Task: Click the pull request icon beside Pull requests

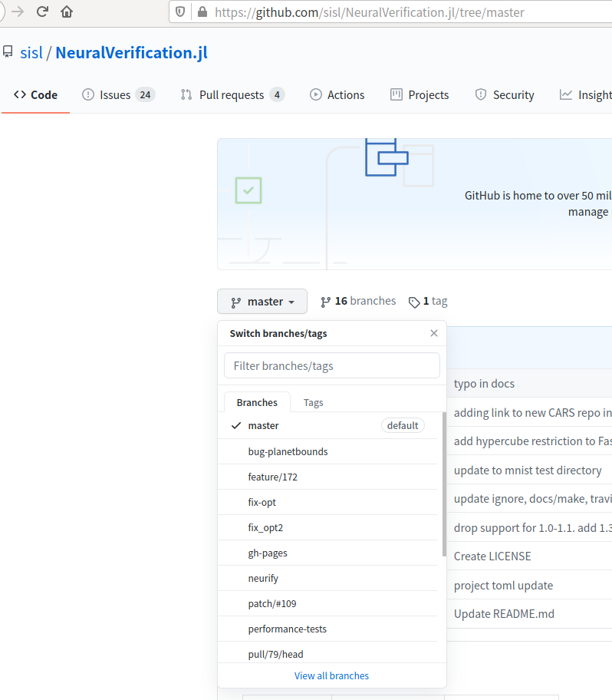Action: [x=186, y=94]
